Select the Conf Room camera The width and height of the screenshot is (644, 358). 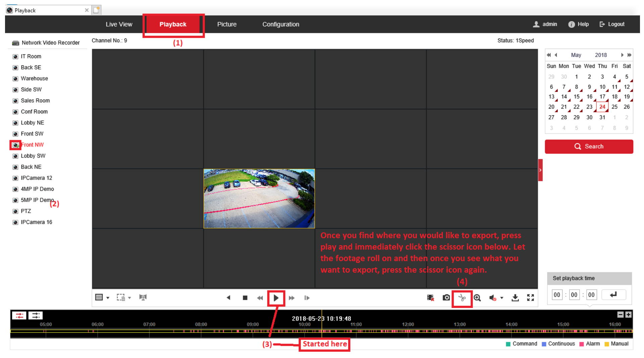(34, 112)
